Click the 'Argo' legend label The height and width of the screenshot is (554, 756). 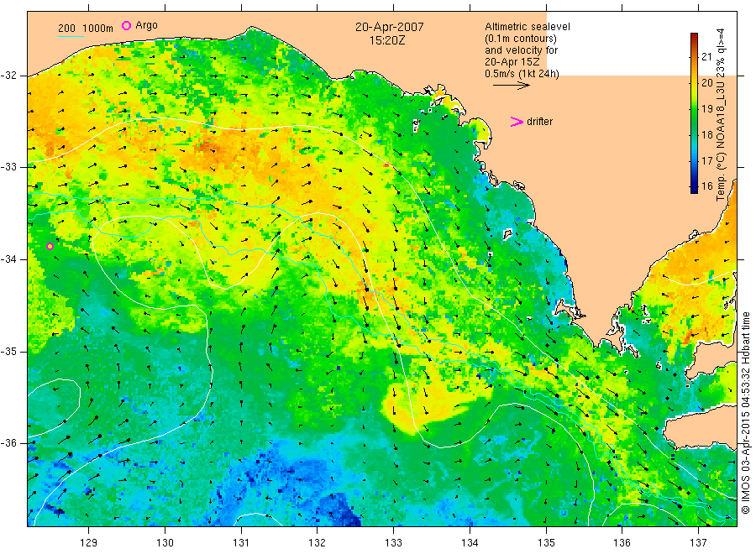click(x=146, y=25)
